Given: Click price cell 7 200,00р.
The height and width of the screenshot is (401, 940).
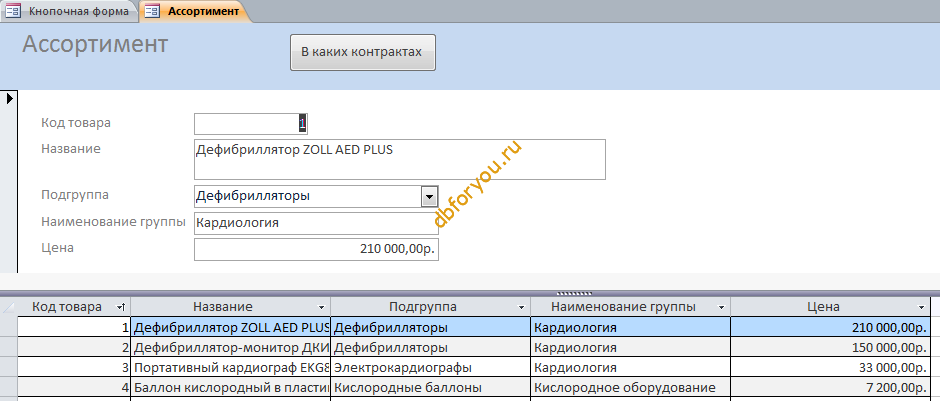Looking at the screenshot, I should coord(831,387).
